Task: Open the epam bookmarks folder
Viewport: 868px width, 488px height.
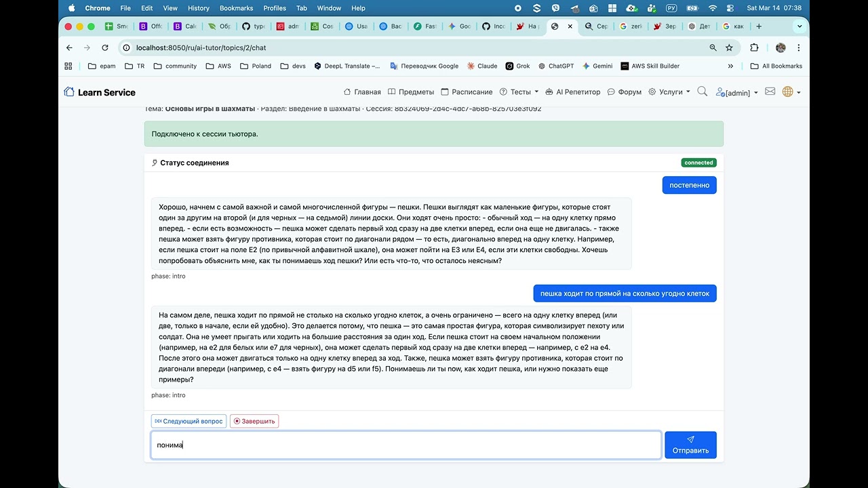Action: 102,66
